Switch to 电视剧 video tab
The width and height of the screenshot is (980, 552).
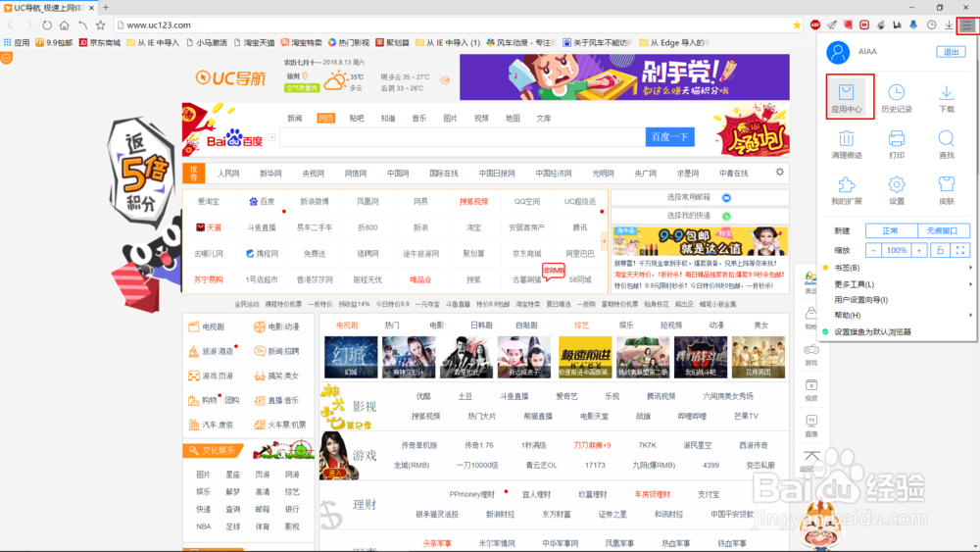(x=346, y=326)
